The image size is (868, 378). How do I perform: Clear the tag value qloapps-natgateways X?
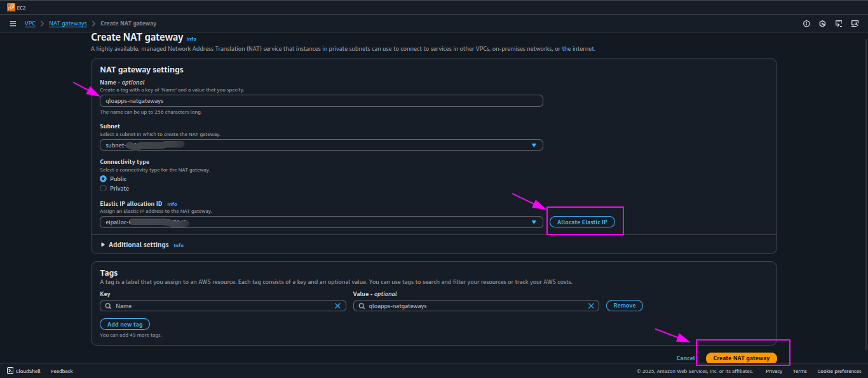click(590, 306)
